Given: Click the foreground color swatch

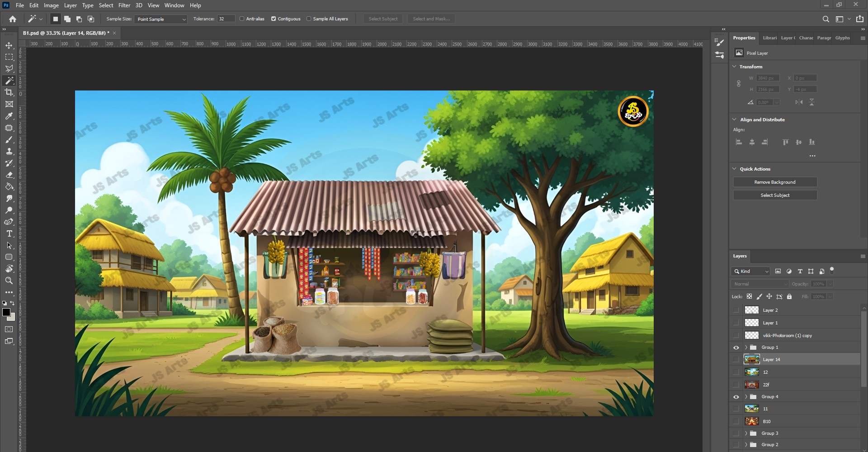Looking at the screenshot, I should tap(6, 312).
